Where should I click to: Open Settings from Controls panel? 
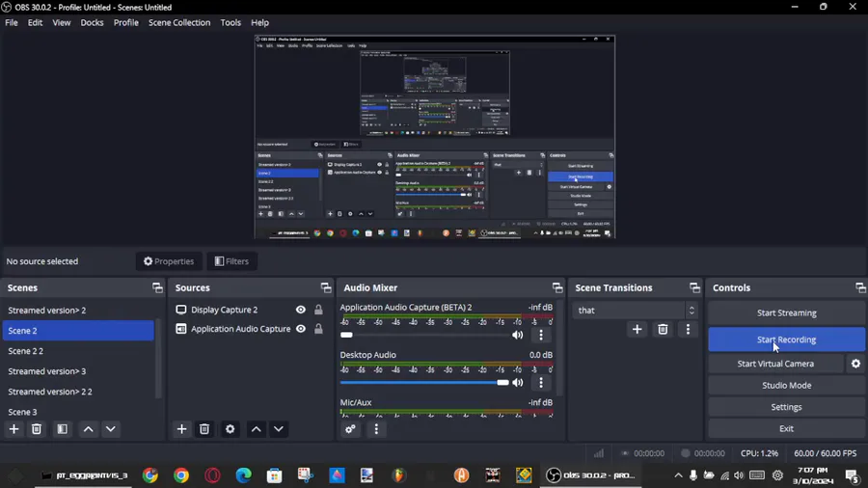point(787,407)
